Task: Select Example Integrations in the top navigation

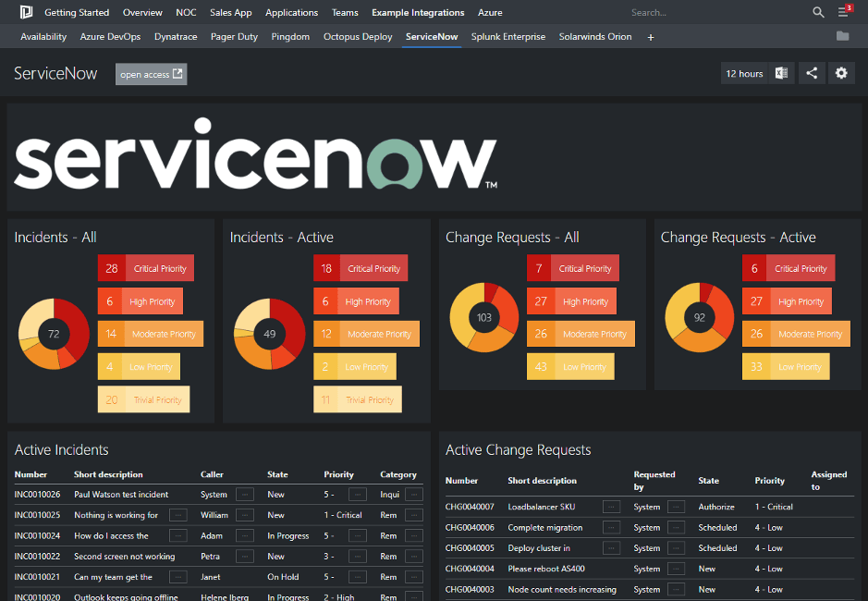Action: point(418,12)
